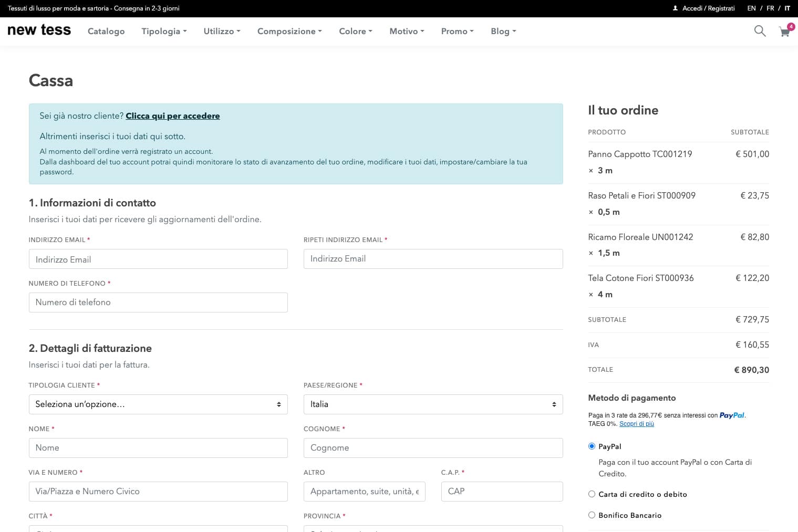This screenshot has height=532, width=798.
Task: Click the 'Clicca qui per accedere' link
Action: 172,116
